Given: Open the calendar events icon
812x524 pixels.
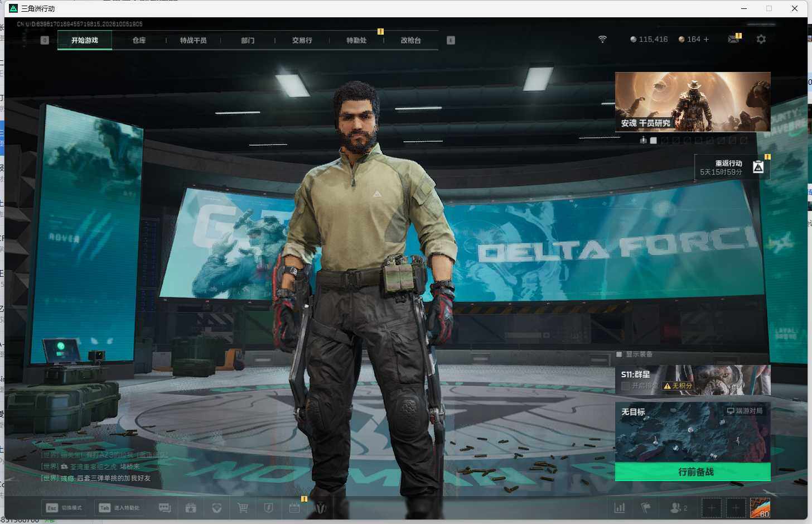Looking at the screenshot, I should pos(294,508).
